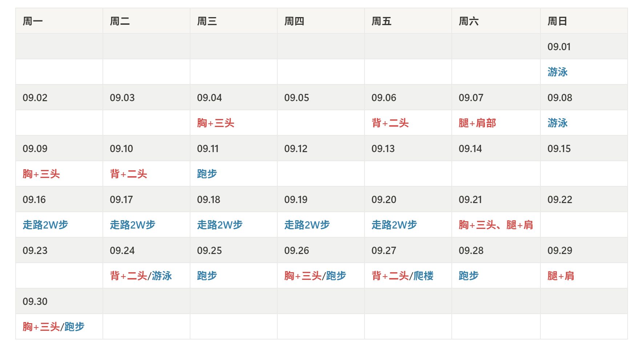Select the 09.25 date cell

click(x=234, y=250)
